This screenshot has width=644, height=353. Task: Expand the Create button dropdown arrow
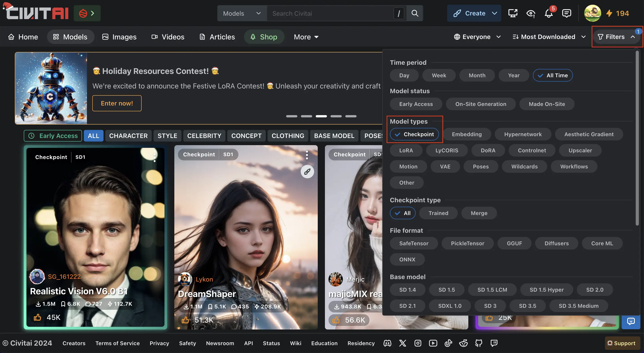tap(494, 13)
